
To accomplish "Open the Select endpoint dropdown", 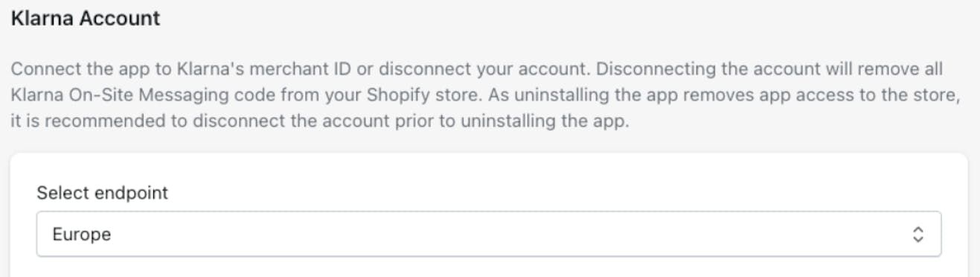I will coord(489,235).
